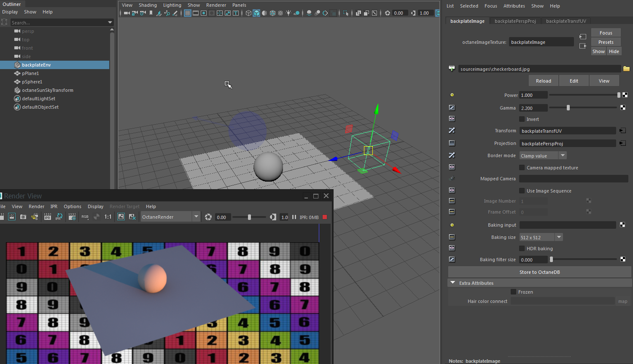The width and height of the screenshot is (633, 364).
Task: Click the snapshot camera icon in Render View
Action: tap(23, 217)
